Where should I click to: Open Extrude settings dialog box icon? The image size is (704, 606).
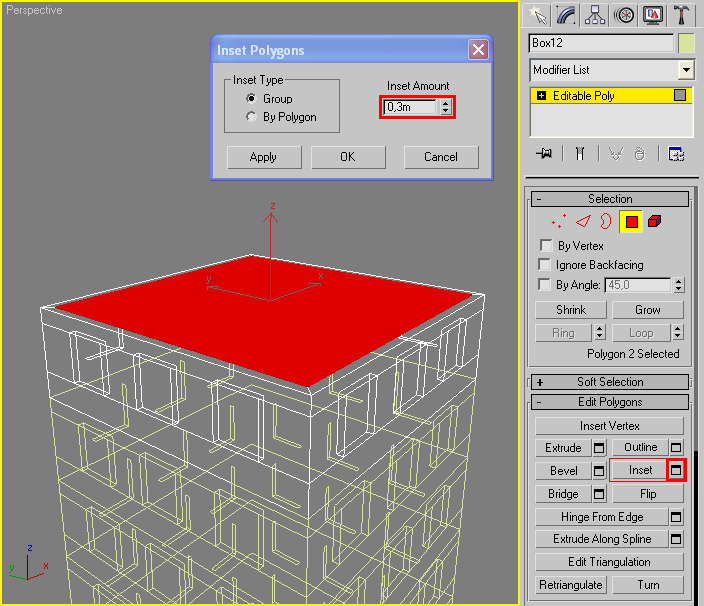(x=599, y=448)
